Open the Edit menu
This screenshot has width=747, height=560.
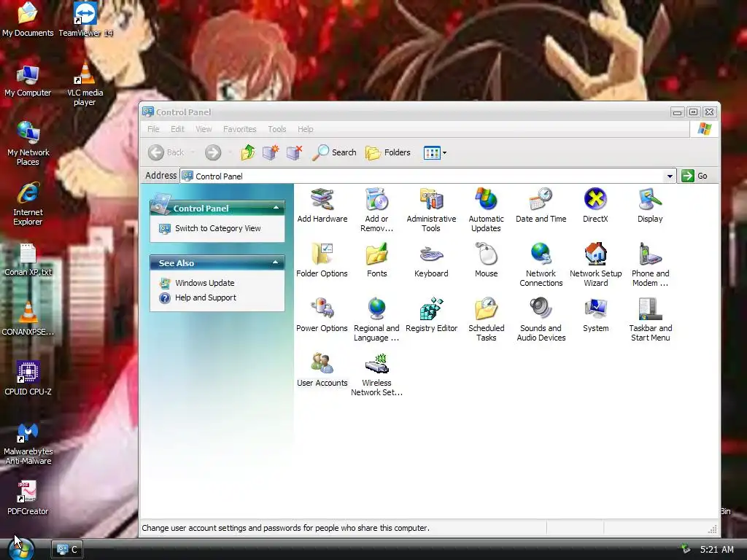[x=177, y=129]
